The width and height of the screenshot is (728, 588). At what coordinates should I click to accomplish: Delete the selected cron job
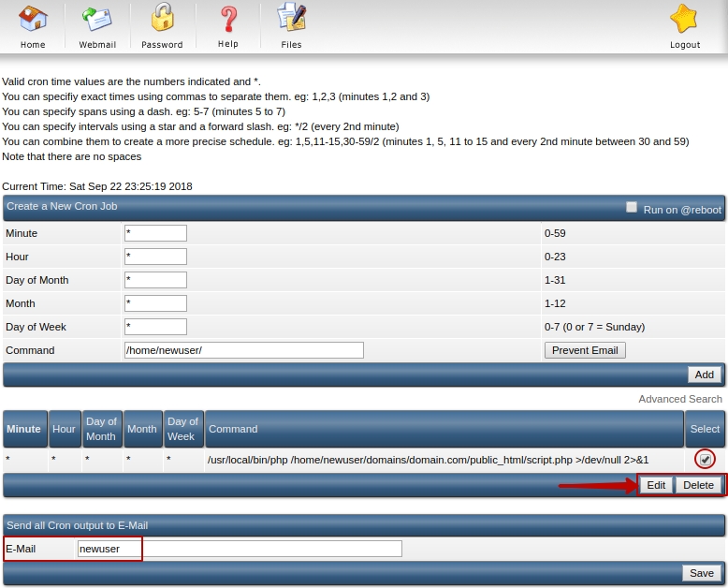698,485
